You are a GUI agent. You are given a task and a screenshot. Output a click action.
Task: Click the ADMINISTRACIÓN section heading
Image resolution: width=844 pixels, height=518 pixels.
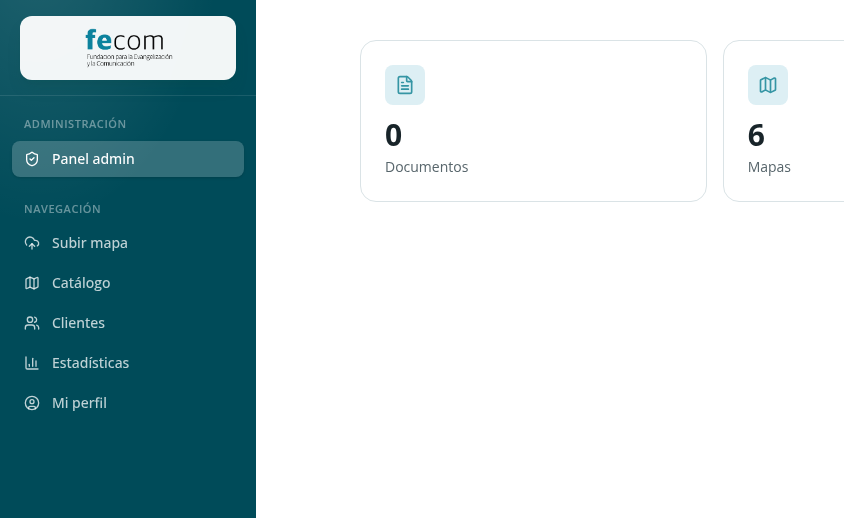[75, 124]
